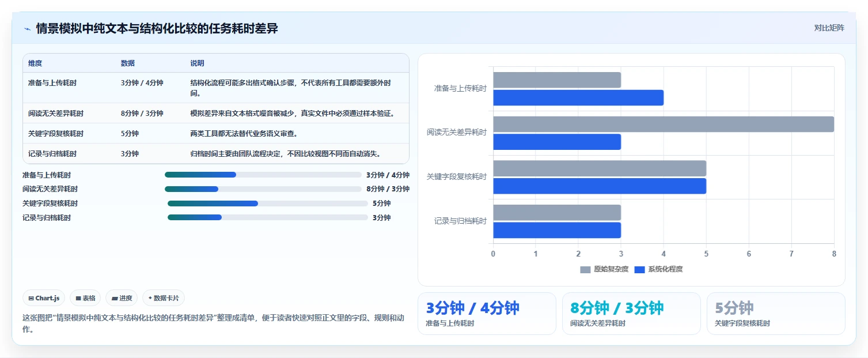The width and height of the screenshot is (868, 358).
Task: Click the gray chart bar for 关键字段复核耗时
Action: point(600,168)
